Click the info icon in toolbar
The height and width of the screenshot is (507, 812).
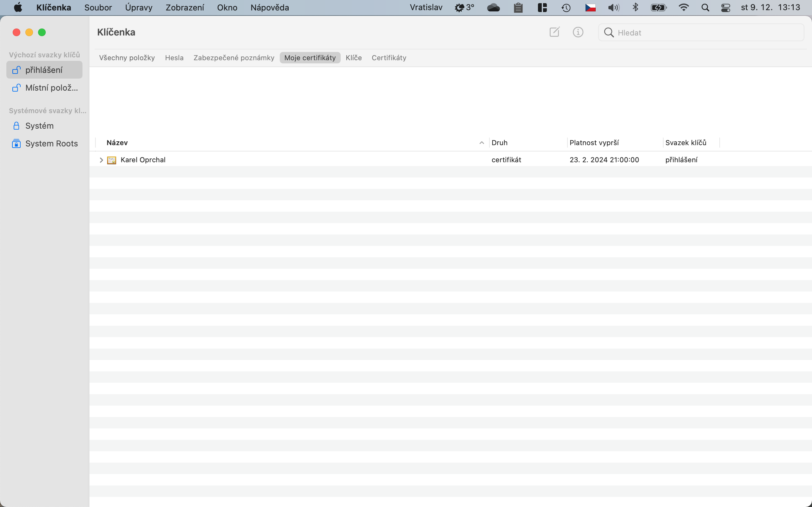(578, 32)
